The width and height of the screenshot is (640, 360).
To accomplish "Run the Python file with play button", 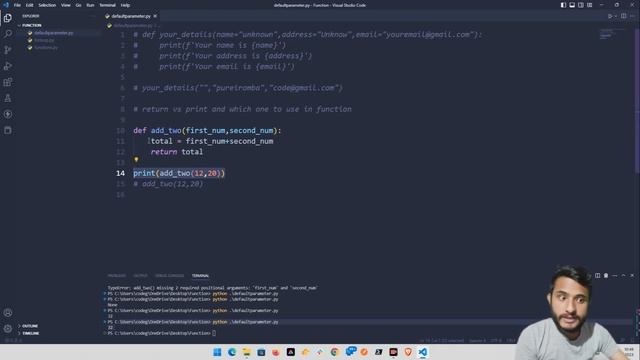I will 610,16.
